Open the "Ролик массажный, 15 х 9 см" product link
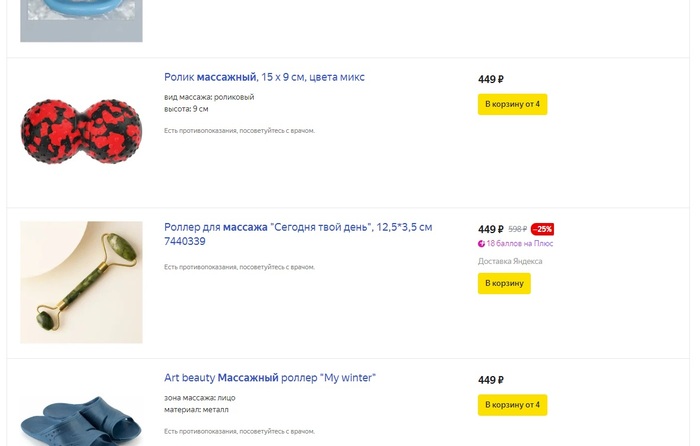 tap(264, 77)
